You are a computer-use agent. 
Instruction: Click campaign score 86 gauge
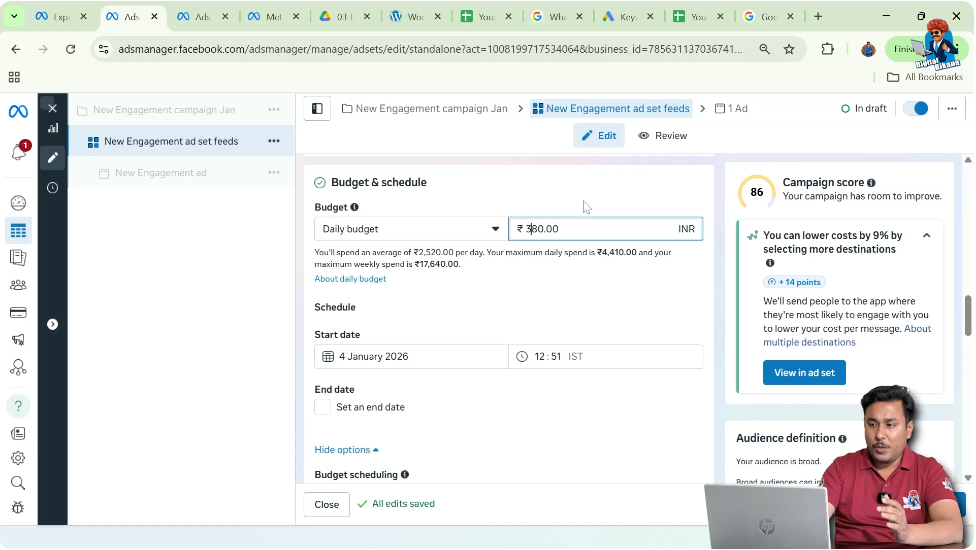pyautogui.click(x=756, y=192)
